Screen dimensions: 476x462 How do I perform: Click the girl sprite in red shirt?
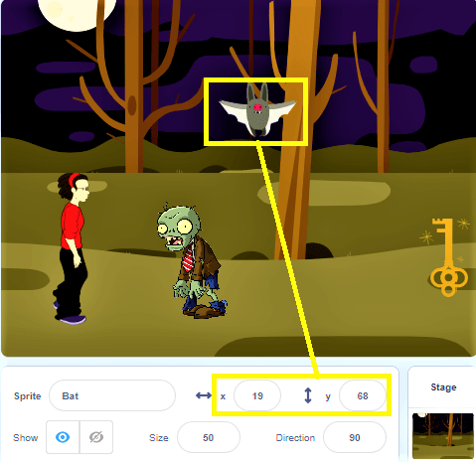click(72, 248)
